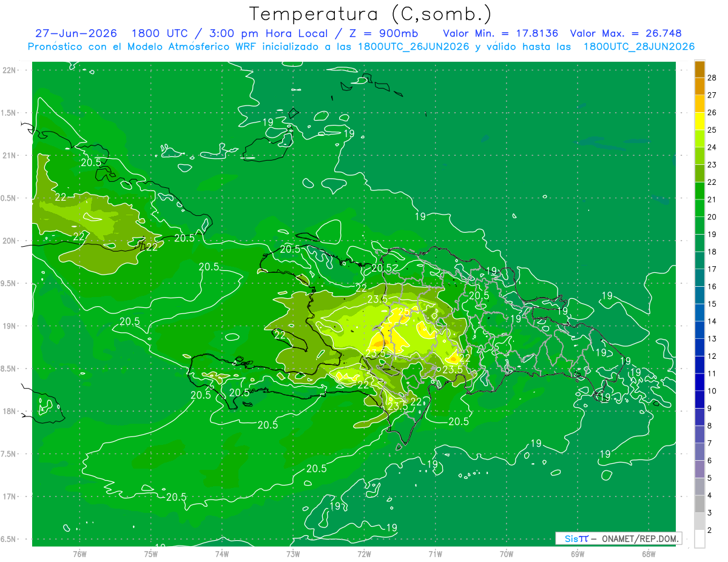Click the teal legend band between 16 and 17

pos(699,278)
